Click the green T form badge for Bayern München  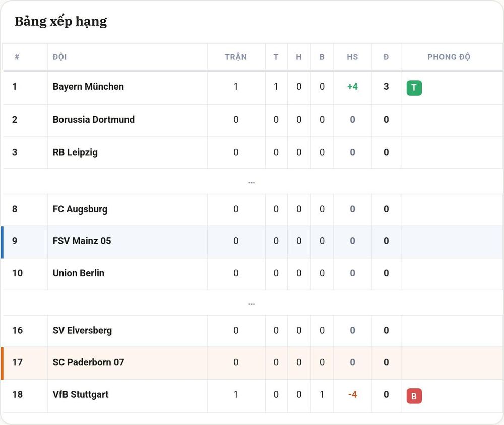click(x=414, y=88)
